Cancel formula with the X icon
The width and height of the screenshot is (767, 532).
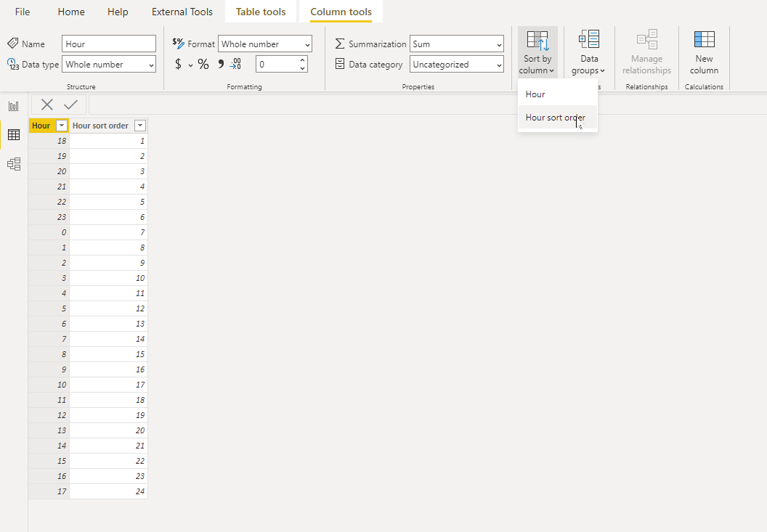pos(47,105)
